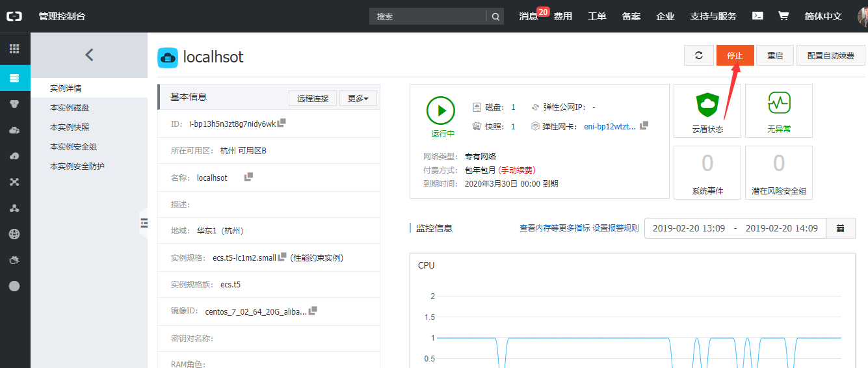This screenshot has width=868, height=368.
Task: Open the 工单 menu
Action: point(597,16)
